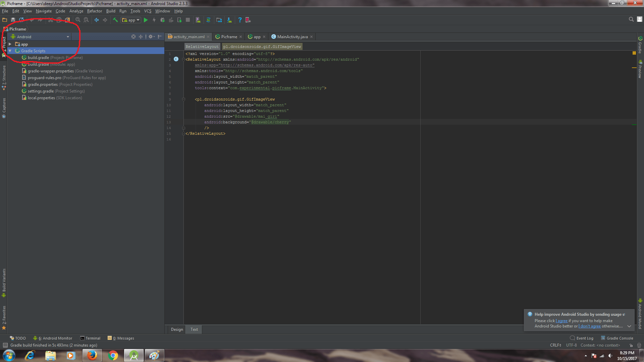This screenshot has height=362, width=644.
Task: Open the Refactor menu
Action: click(94, 11)
